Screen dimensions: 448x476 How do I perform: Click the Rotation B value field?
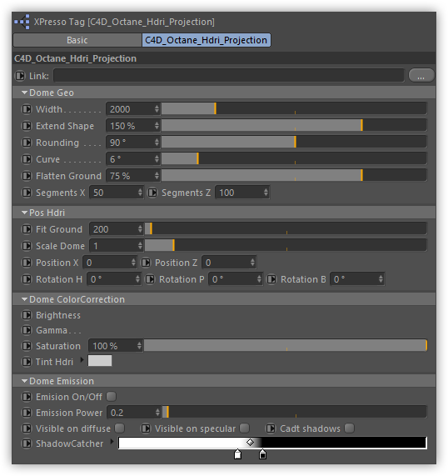[357, 279]
